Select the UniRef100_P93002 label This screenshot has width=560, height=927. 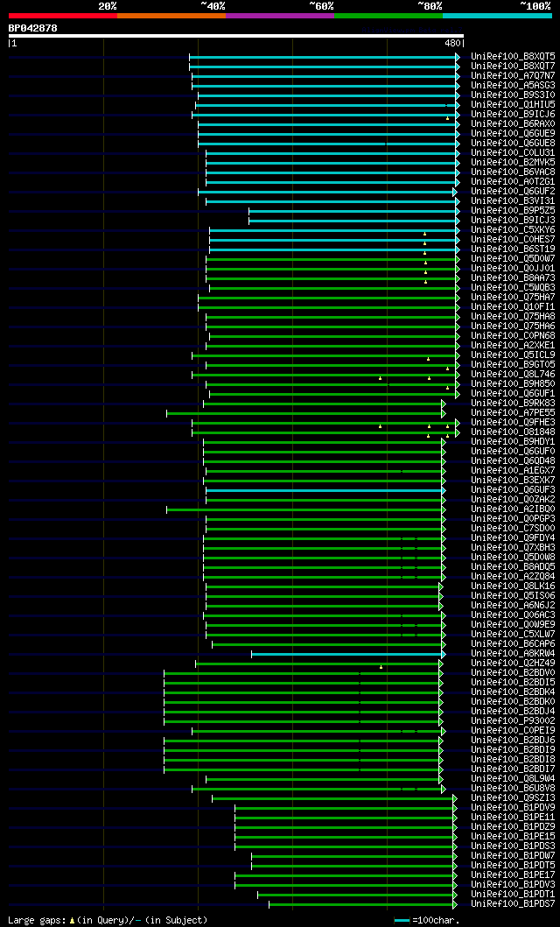click(513, 722)
